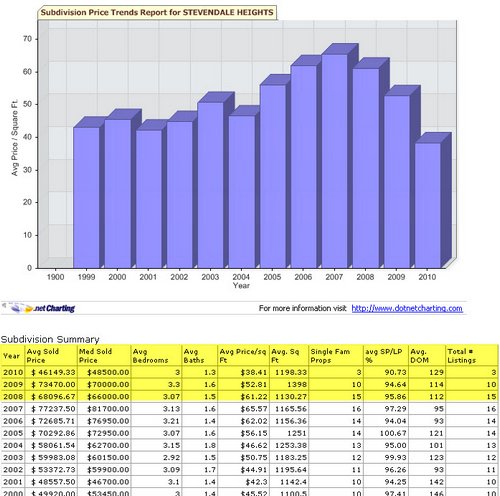Screen dimensions: 500x496
Task: Select the 2008 year cell in table
Action: (x=12, y=397)
